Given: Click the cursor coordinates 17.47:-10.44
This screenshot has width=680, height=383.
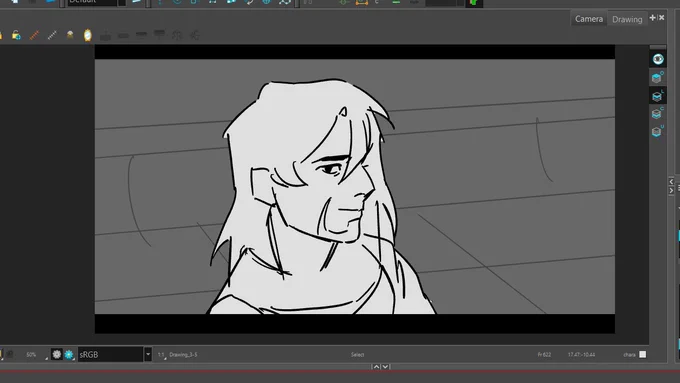Looking at the screenshot, I should click(x=581, y=355).
